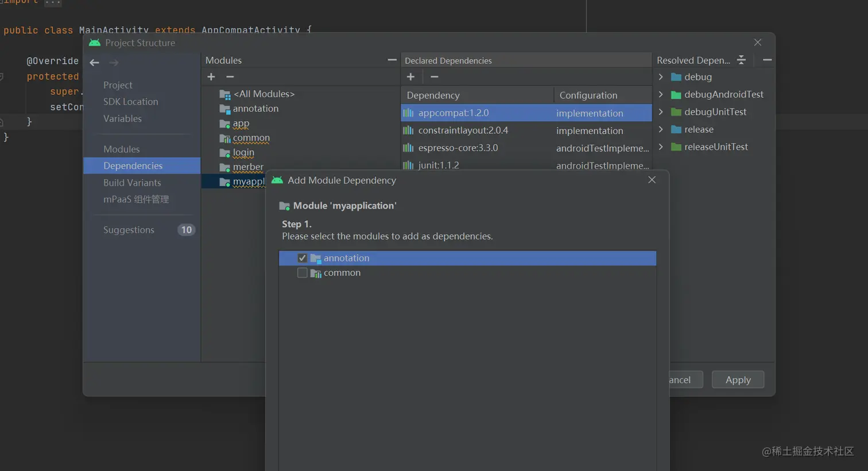Viewport: 868px width, 471px height.
Task: Add a declared dependency with plus icon
Action: [x=410, y=77]
